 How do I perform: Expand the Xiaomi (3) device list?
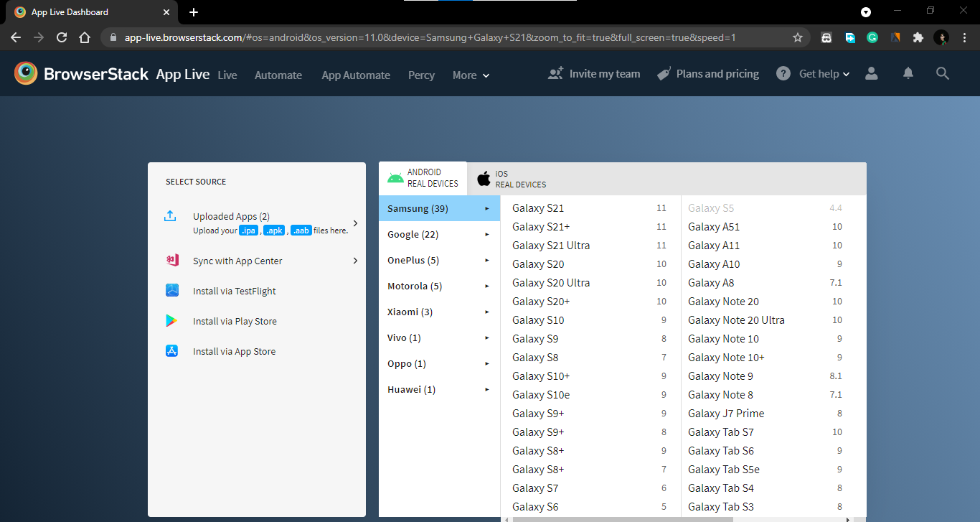click(x=439, y=312)
